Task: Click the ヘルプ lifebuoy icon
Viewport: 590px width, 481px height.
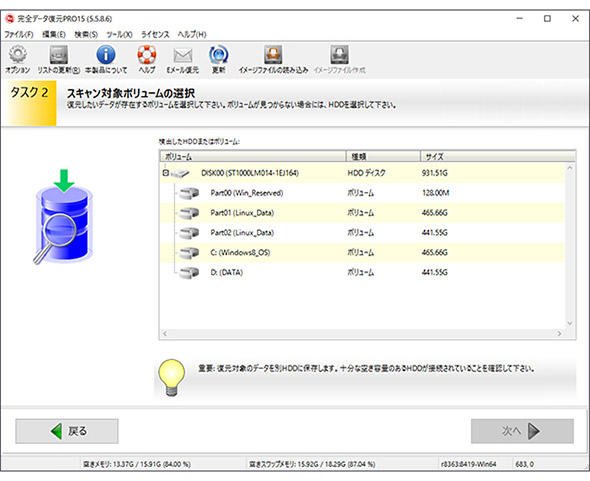Action: click(x=146, y=55)
